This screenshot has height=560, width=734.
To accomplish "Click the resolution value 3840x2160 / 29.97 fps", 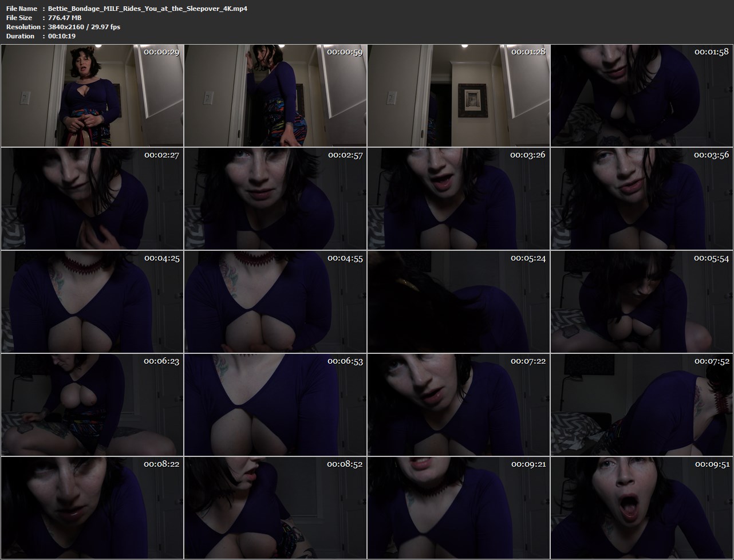I will coord(84,27).
